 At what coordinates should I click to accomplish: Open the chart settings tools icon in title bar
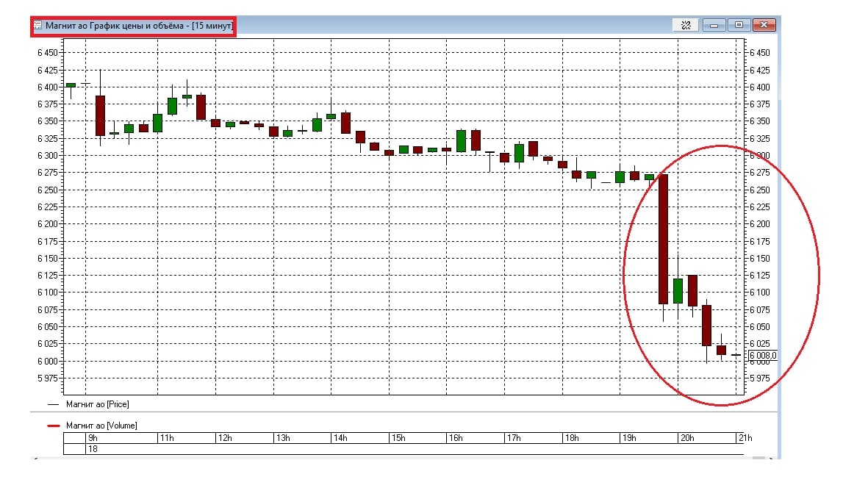coord(686,25)
